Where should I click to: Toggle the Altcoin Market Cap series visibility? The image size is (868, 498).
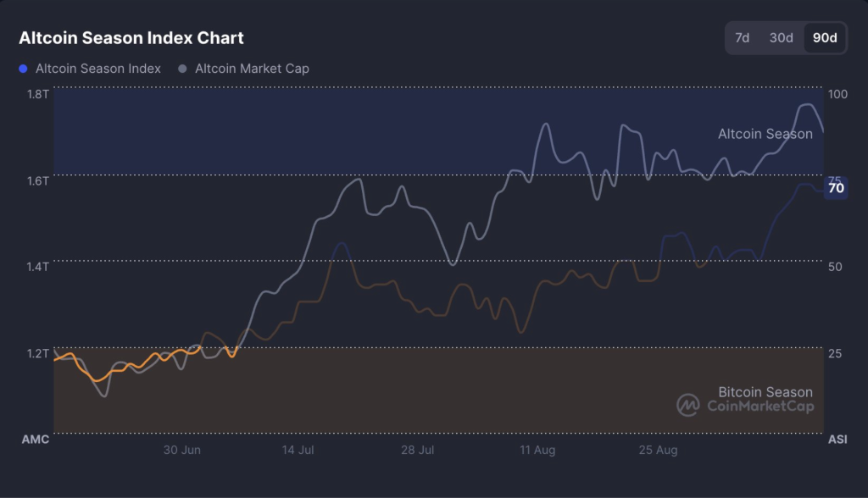[254, 69]
